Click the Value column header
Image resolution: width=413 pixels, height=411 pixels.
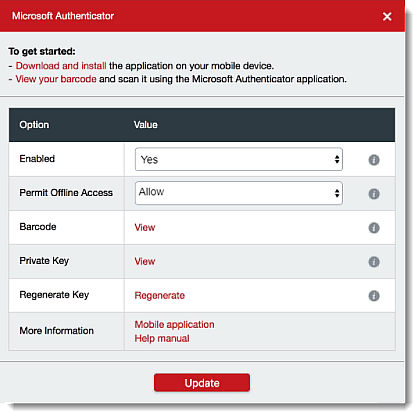click(x=146, y=125)
